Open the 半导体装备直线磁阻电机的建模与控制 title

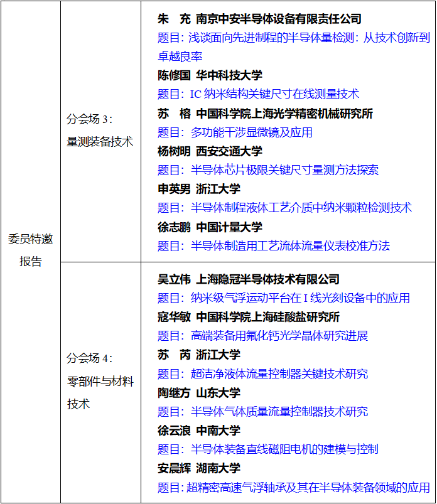tap(268, 449)
